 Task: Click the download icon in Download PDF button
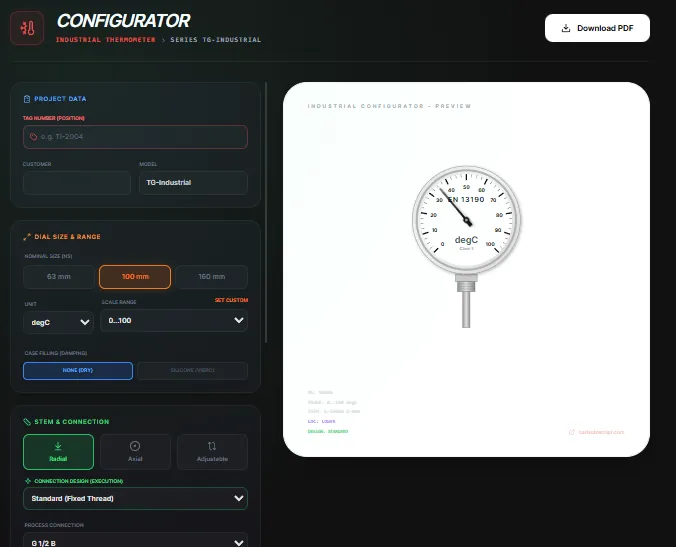566,28
